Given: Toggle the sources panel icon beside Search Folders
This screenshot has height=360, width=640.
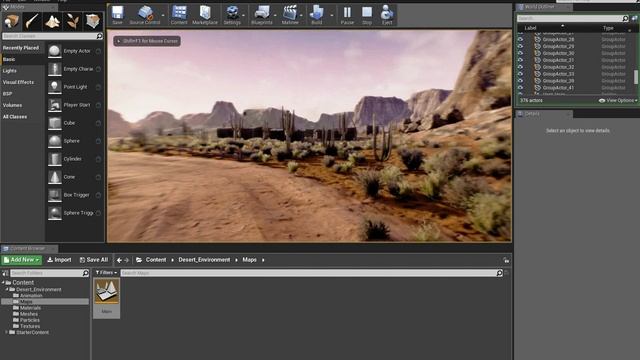Looking at the screenshot, I should (5, 273).
